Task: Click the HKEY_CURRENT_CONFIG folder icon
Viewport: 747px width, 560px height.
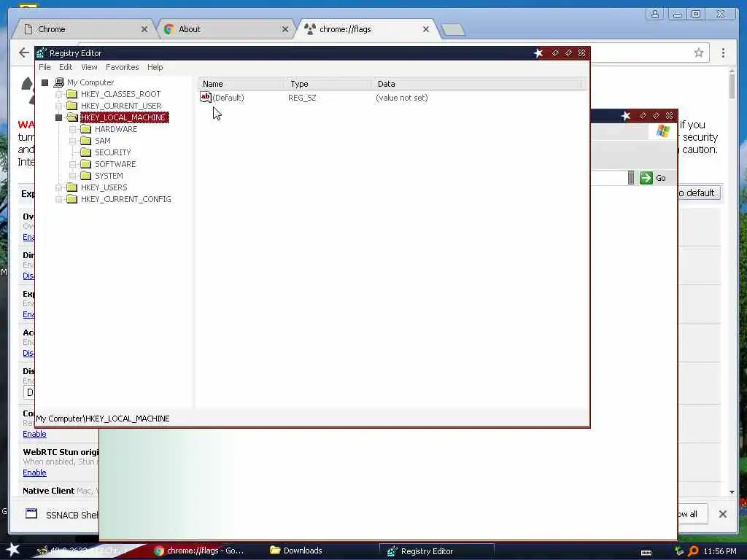Action: pyautogui.click(x=72, y=198)
